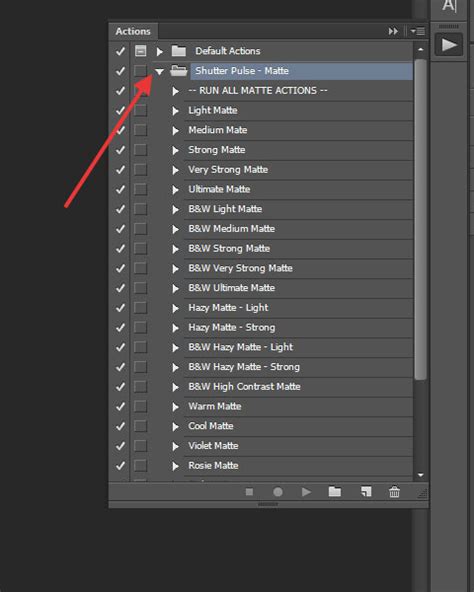Toggle the dialog box beside Cool Matte
This screenshot has height=592, width=474.
(141, 426)
